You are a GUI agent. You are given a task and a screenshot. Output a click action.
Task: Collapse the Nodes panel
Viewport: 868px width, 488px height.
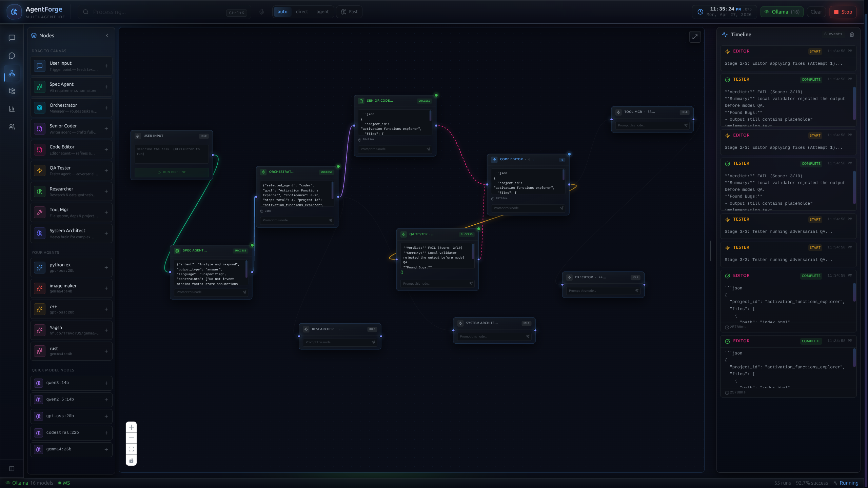point(107,36)
